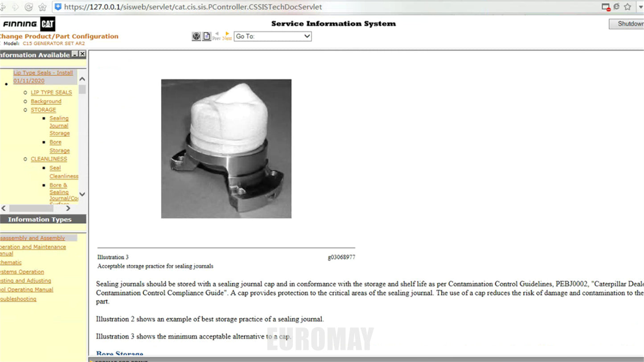
Task: Open Change Product/Part Configuration link
Action: [59, 36]
